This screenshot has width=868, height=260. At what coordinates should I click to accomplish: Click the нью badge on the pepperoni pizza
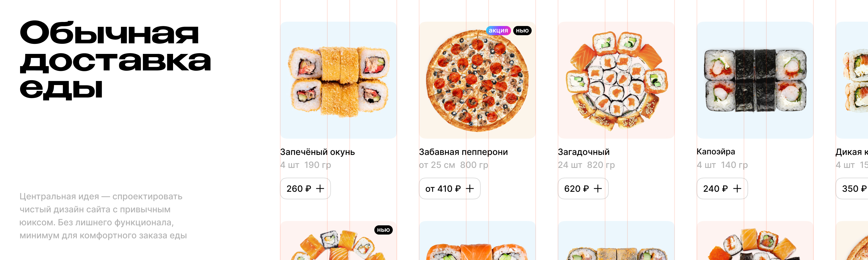click(522, 31)
